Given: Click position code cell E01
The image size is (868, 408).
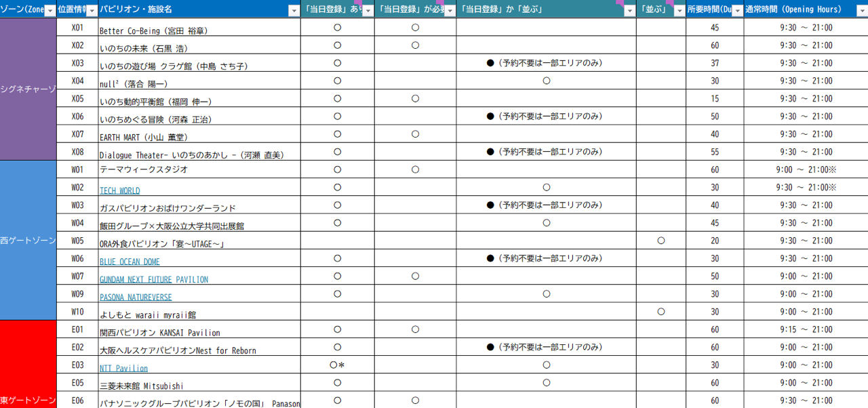Looking at the screenshot, I should tap(77, 329).
